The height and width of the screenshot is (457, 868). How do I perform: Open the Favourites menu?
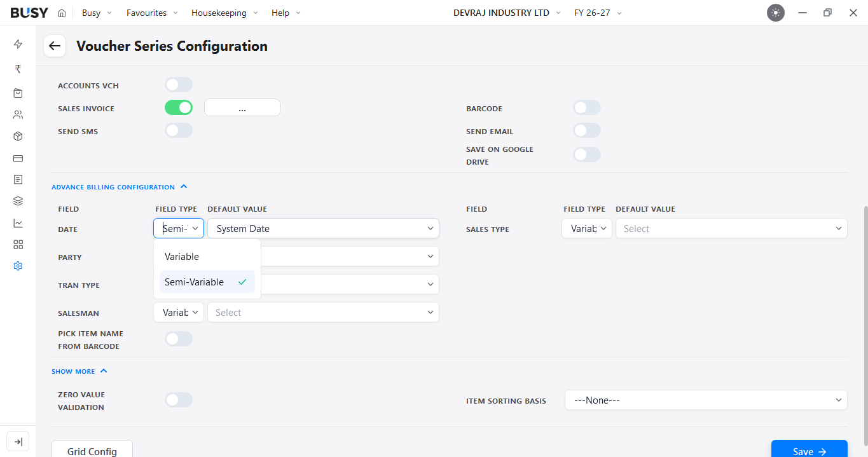[152, 13]
